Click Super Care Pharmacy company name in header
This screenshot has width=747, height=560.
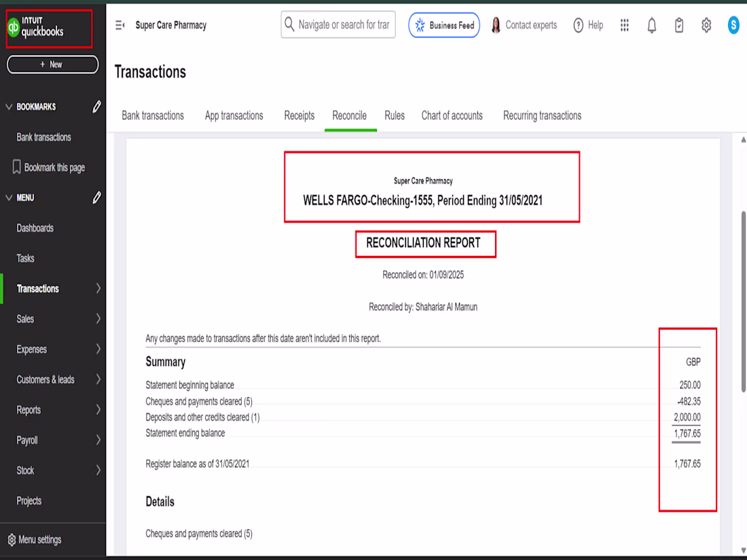tap(171, 25)
